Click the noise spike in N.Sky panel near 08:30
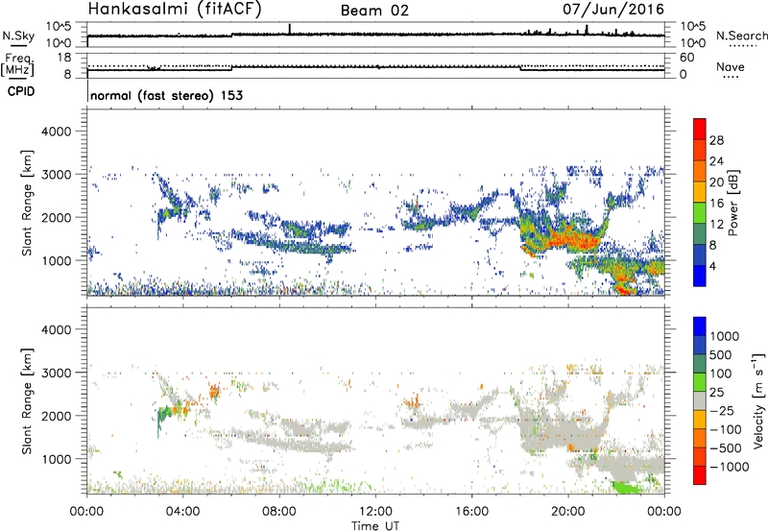This screenshot has height=532, width=768. [x=290, y=29]
